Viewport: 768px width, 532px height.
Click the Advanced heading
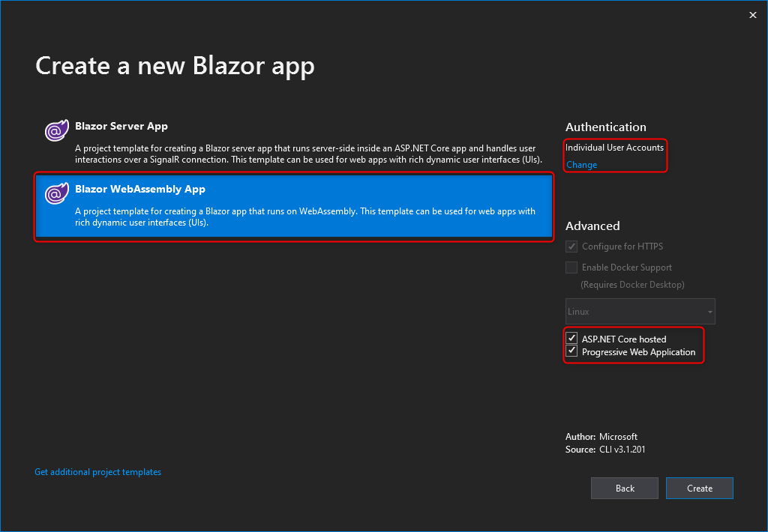point(592,226)
